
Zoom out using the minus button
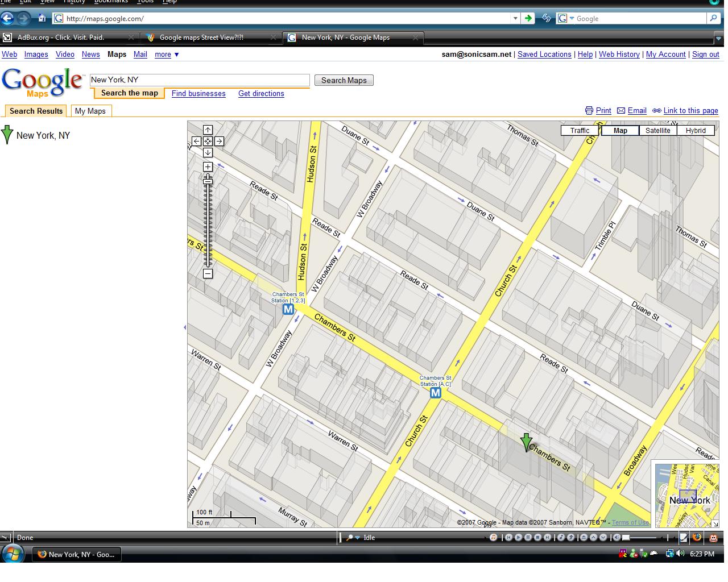208,273
